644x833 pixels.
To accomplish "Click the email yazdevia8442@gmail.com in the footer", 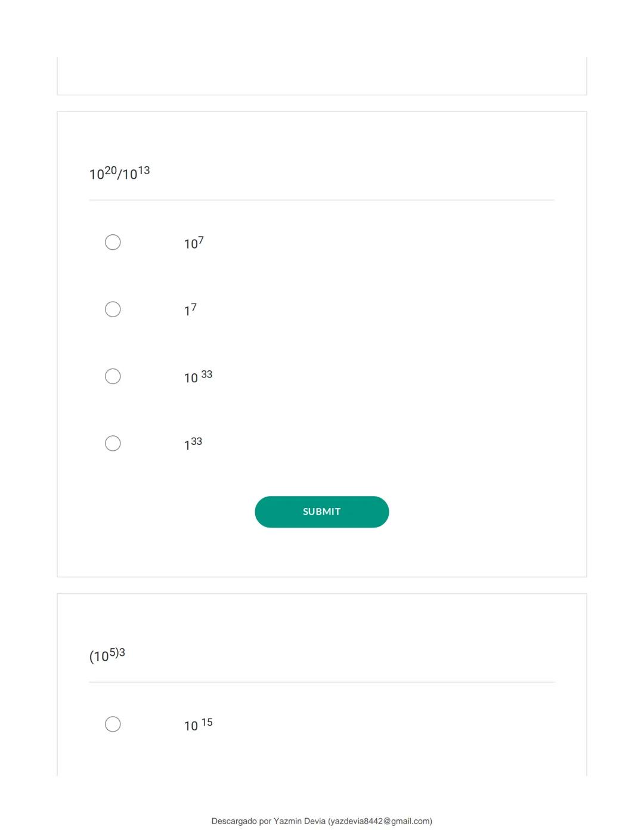I will click(x=380, y=821).
